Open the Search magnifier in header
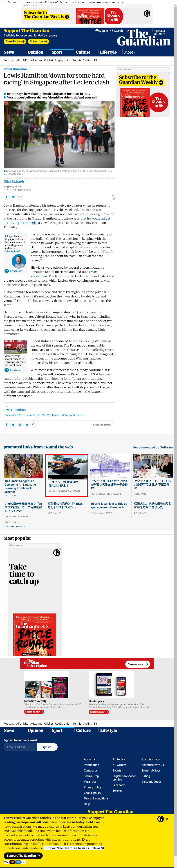Viewport: 177px width, 868px height. click(x=112, y=31)
